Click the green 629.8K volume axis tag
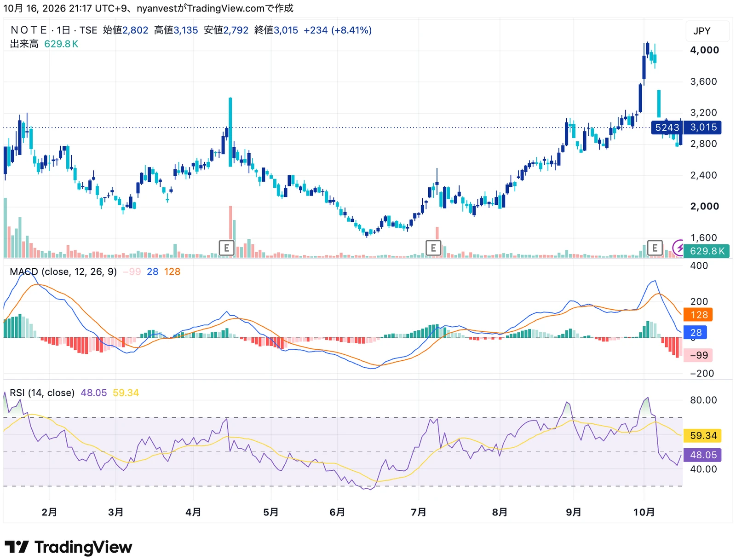Viewport: 736px width, 560px height. [707, 251]
